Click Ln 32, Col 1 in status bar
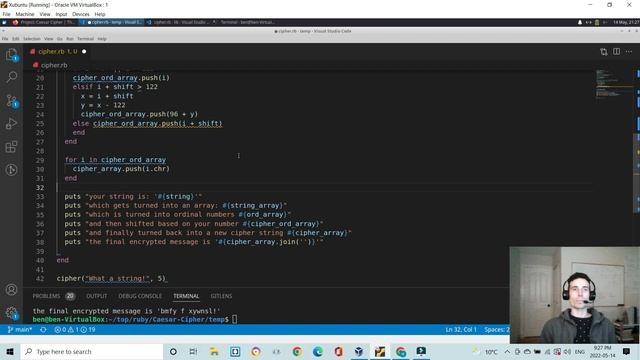Viewport: 640px width, 360px height. pyautogui.click(x=461, y=329)
